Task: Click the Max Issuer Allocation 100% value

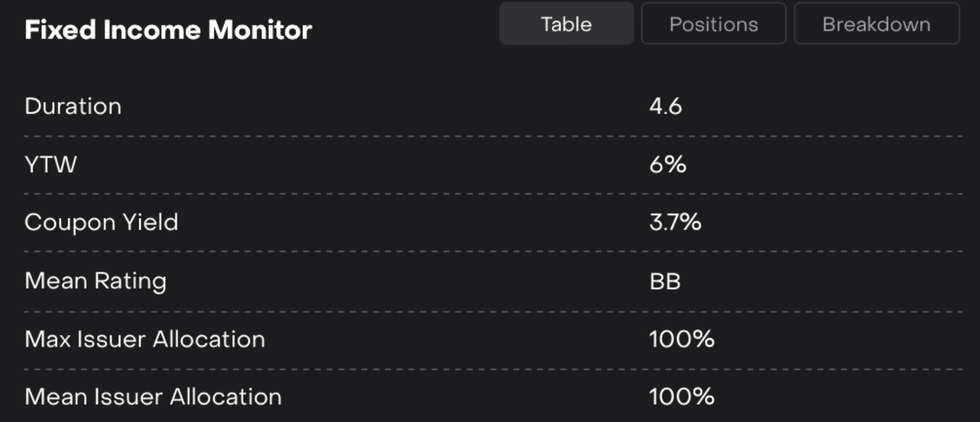Action: pos(681,339)
